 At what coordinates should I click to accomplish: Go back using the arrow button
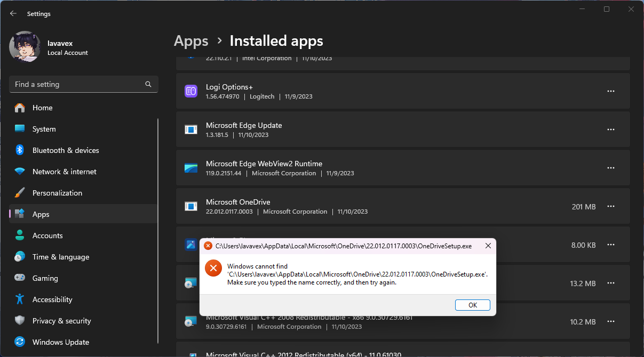13,13
